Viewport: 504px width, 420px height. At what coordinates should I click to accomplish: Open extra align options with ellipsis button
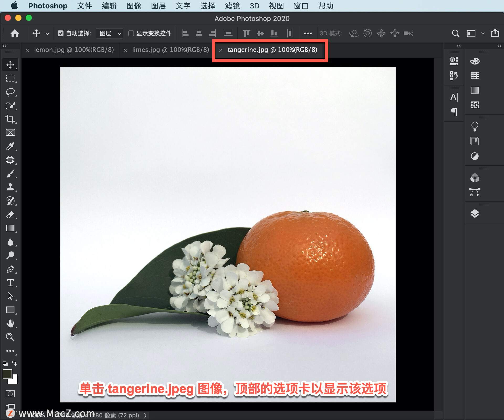(308, 33)
